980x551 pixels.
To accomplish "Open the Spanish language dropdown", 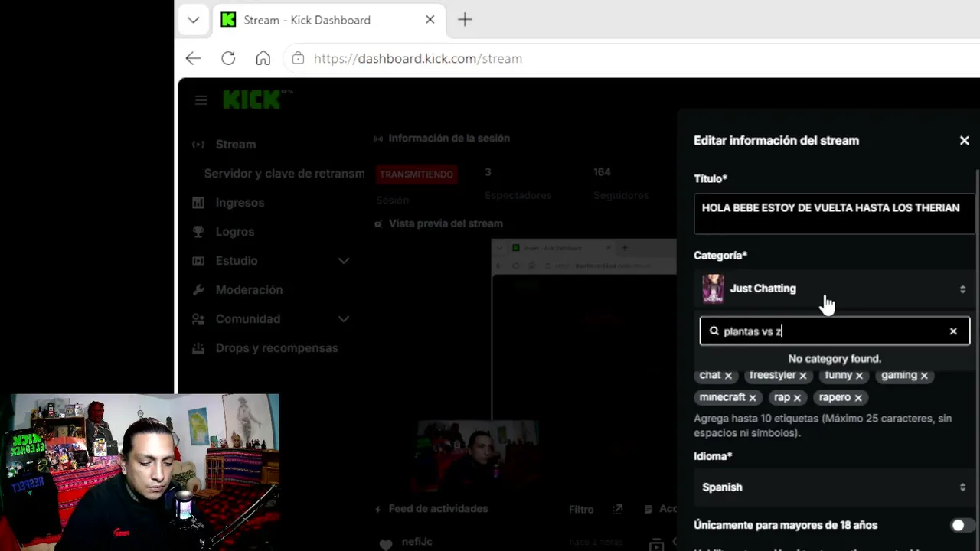I will coord(835,487).
